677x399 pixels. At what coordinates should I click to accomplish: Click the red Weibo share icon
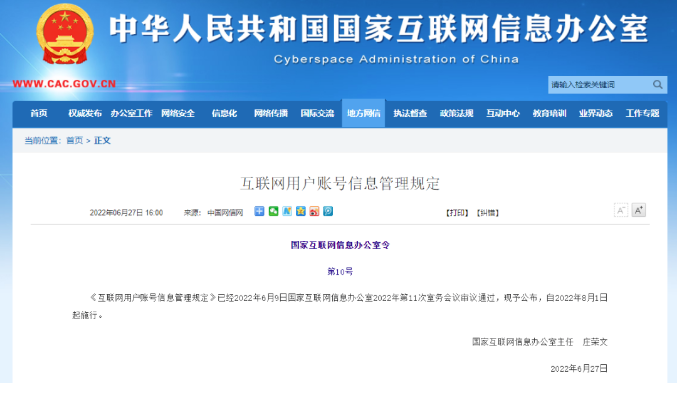314,211
